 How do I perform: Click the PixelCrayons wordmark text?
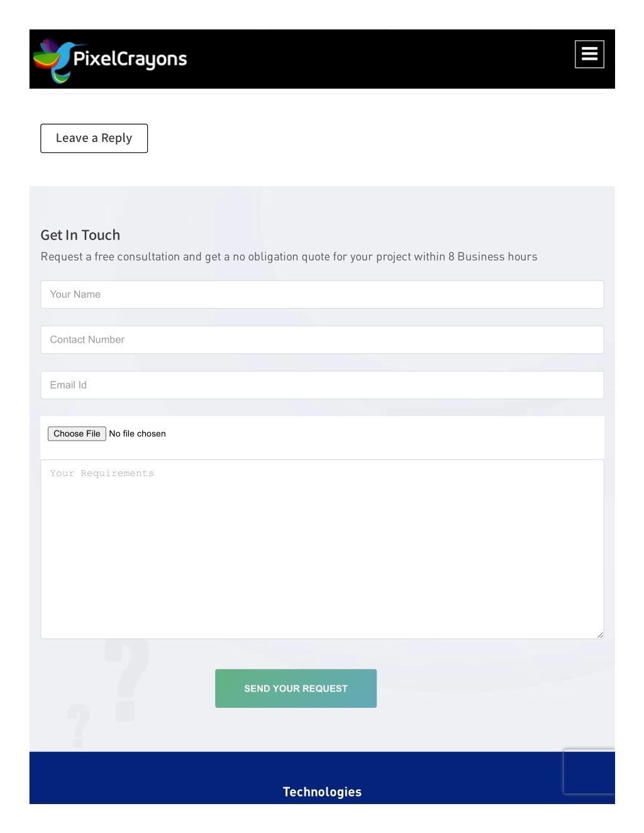coord(130,59)
